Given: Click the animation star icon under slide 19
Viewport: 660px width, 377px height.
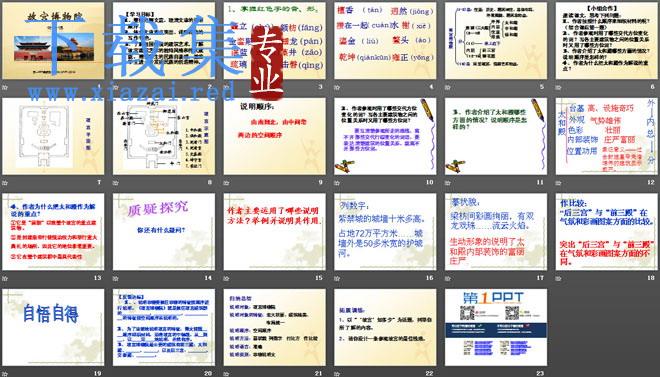Looking at the screenshot, I should (x=5, y=373).
